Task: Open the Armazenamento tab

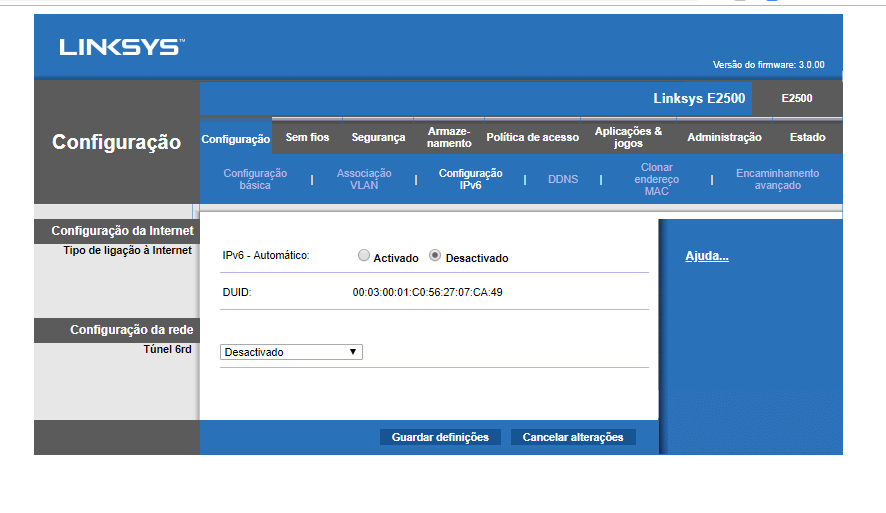Action: tap(449, 138)
